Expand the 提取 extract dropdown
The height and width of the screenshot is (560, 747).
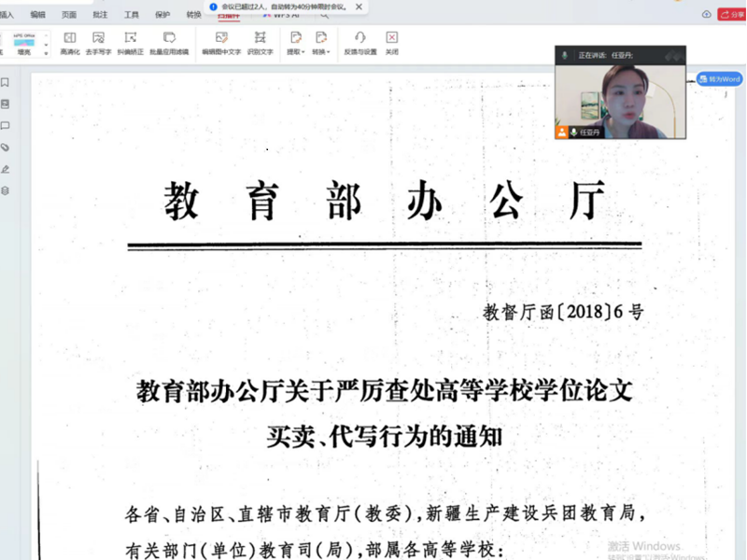pyautogui.click(x=295, y=42)
